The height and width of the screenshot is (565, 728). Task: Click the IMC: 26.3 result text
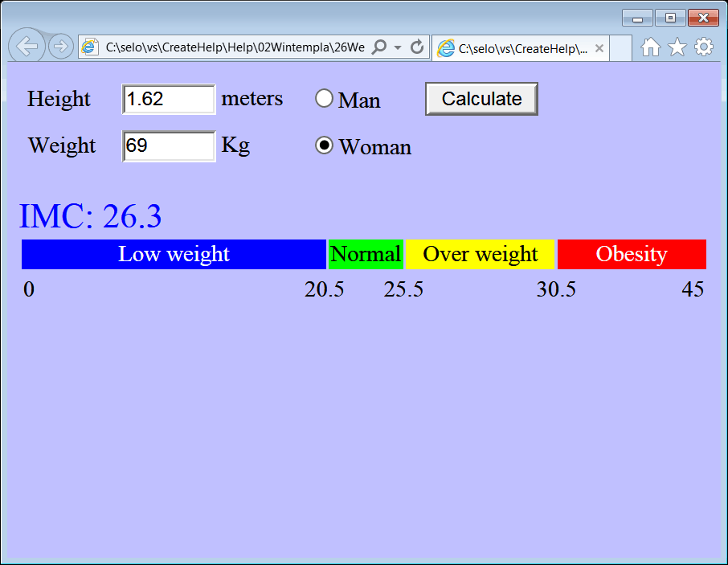(90, 216)
